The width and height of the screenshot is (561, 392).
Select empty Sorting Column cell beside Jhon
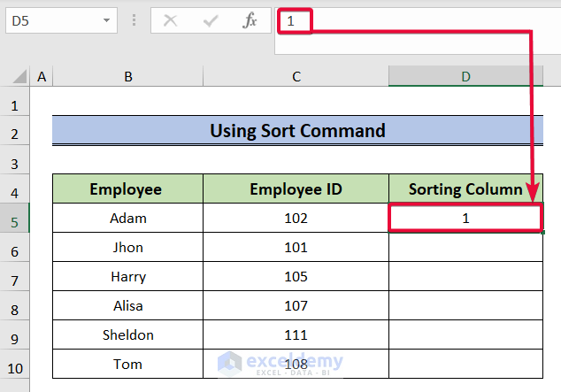(465, 247)
